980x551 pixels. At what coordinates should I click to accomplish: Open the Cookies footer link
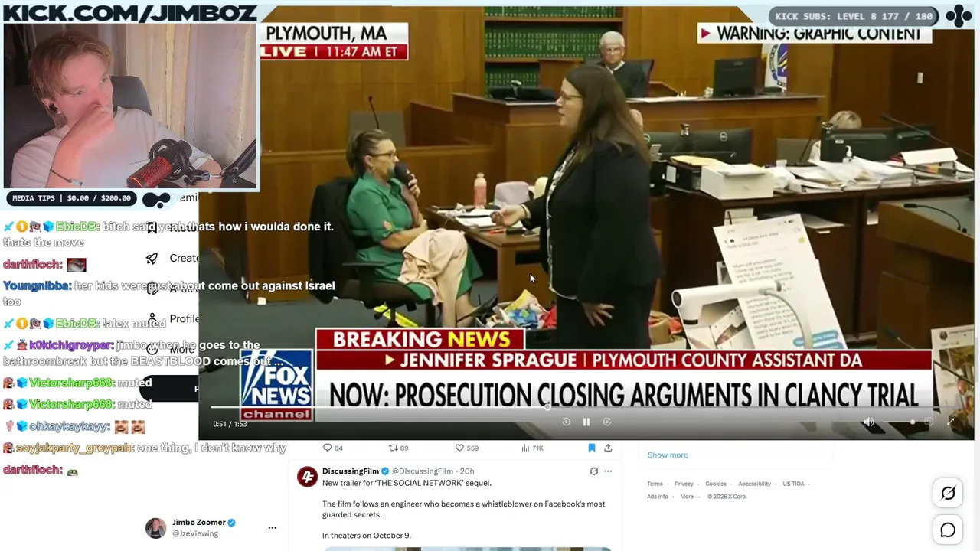716,484
